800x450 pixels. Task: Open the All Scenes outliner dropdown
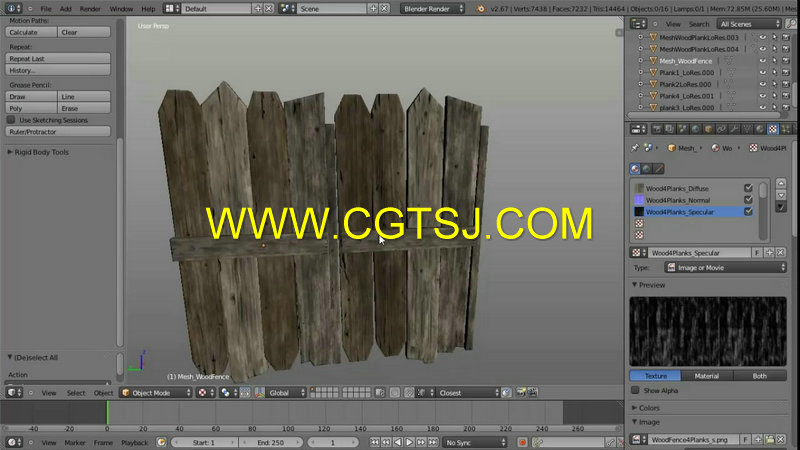749,24
